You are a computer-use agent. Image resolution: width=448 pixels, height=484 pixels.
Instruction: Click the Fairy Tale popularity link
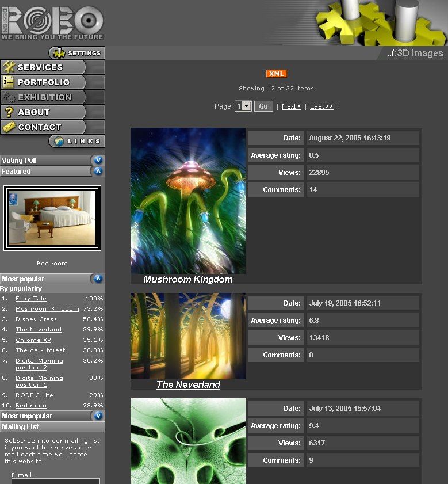pyautogui.click(x=31, y=299)
